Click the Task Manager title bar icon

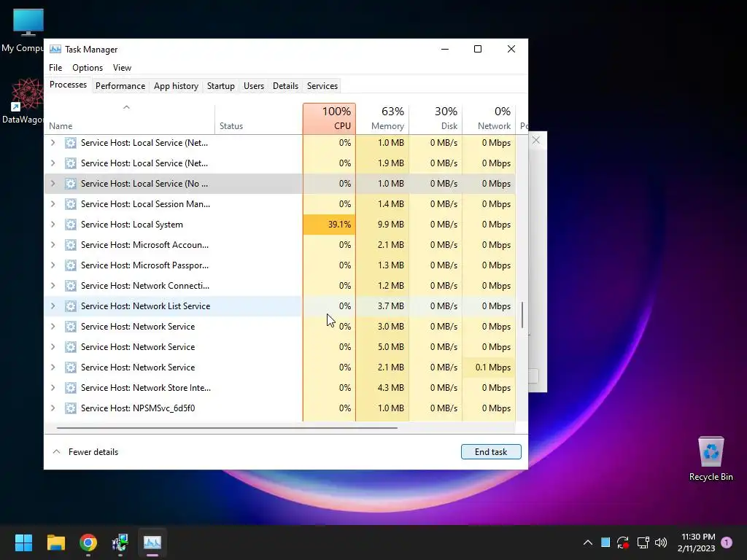tap(55, 49)
